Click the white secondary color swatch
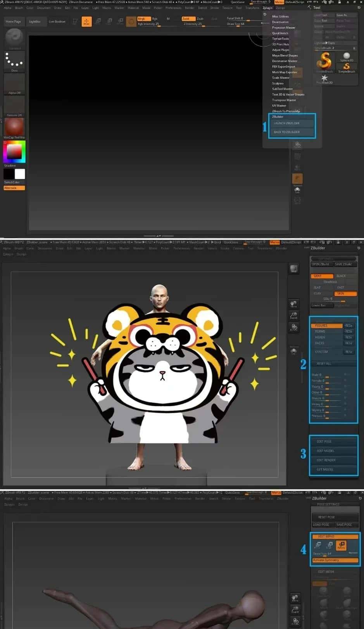 [20, 174]
